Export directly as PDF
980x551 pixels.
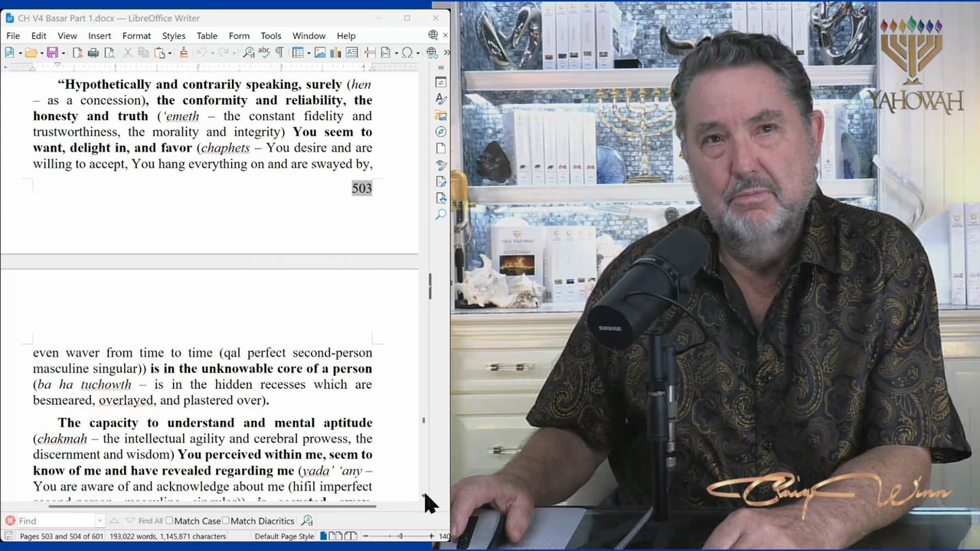pos(78,53)
